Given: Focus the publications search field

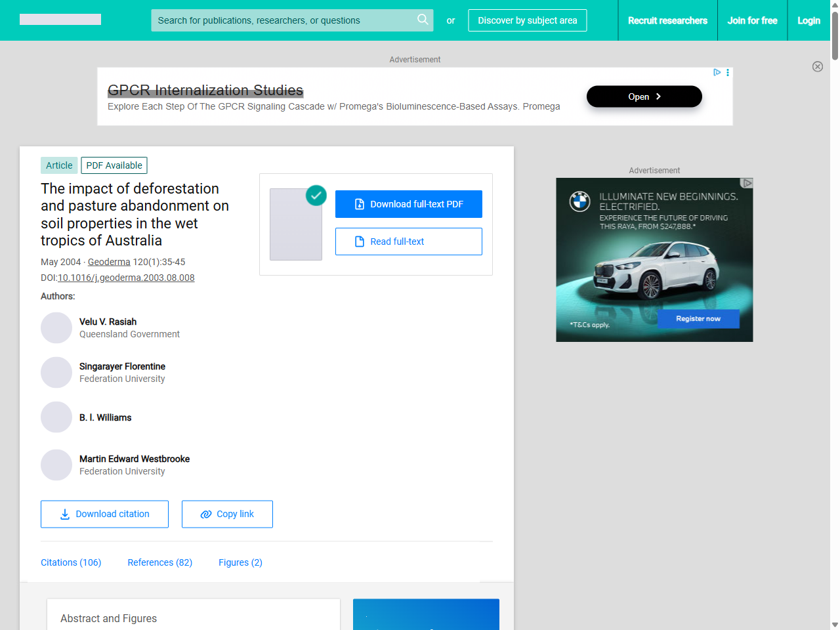Looking at the screenshot, I should (282, 20).
